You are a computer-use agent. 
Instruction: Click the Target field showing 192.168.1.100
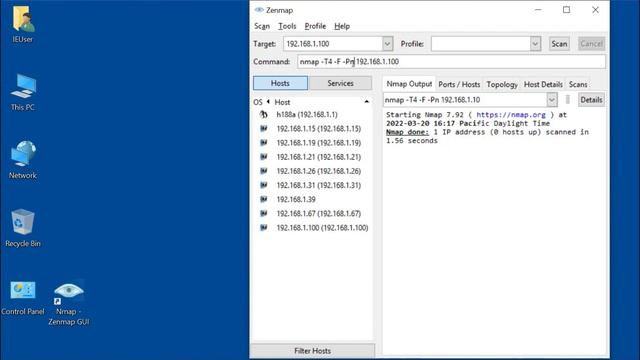pos(333,44)
